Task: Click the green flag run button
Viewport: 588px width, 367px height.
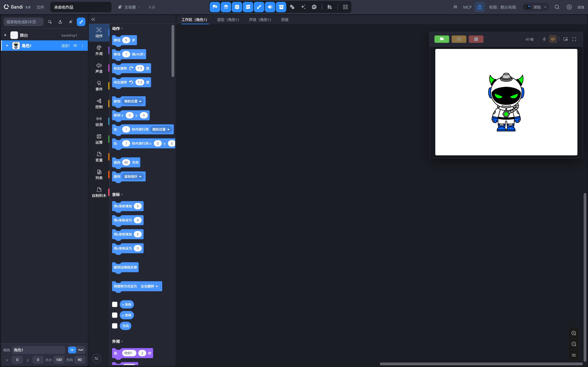Action: point(441,39)
